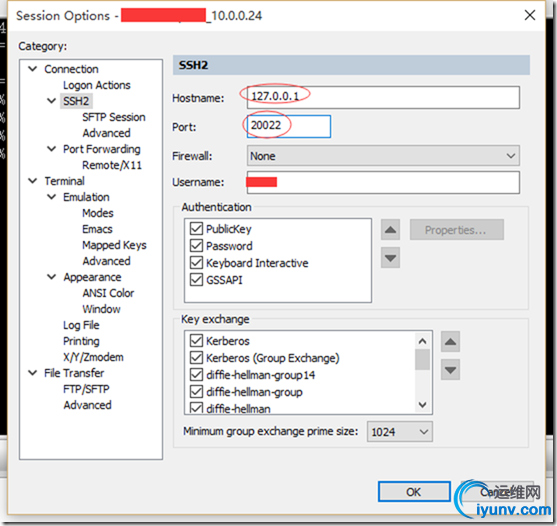This screenshot has width=557, height=526.
Task: Select Emulation category
Action: pyautogui.click(x=86, y=197)
